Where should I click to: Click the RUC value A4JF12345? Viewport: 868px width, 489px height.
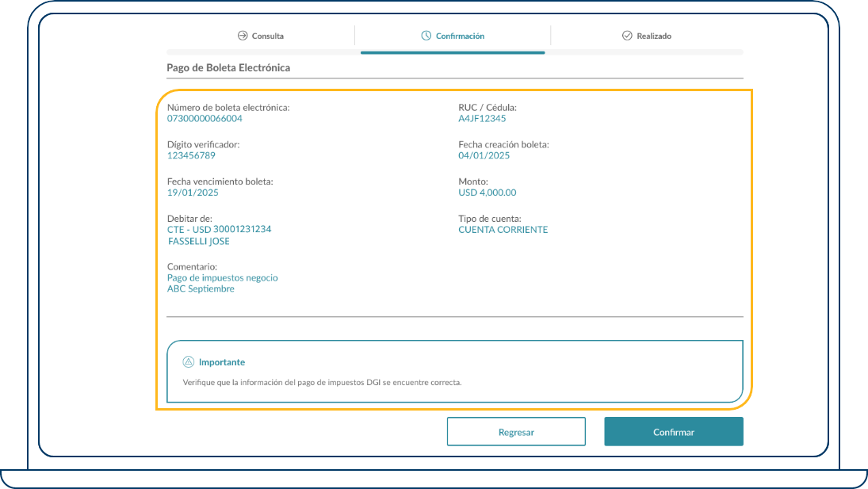coord(482,119)
